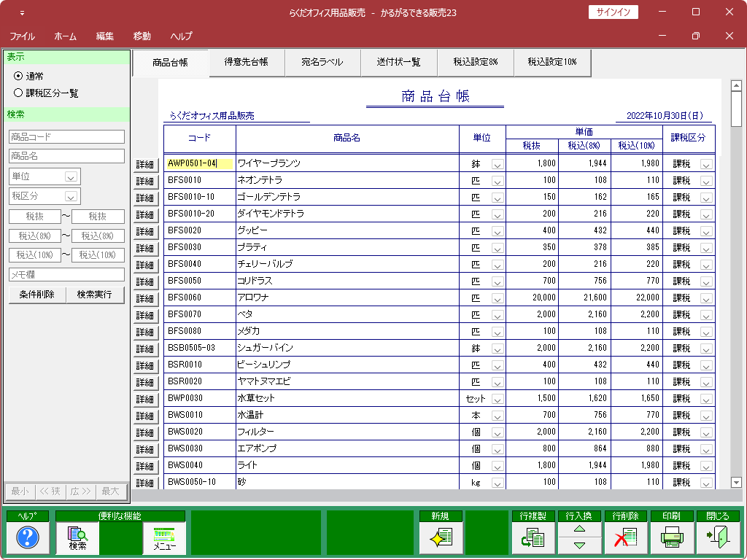Viewport: 747px width, 560px height.
Task: Open 詳細 for ワイヤープランツ row
Action: (145, 165)
